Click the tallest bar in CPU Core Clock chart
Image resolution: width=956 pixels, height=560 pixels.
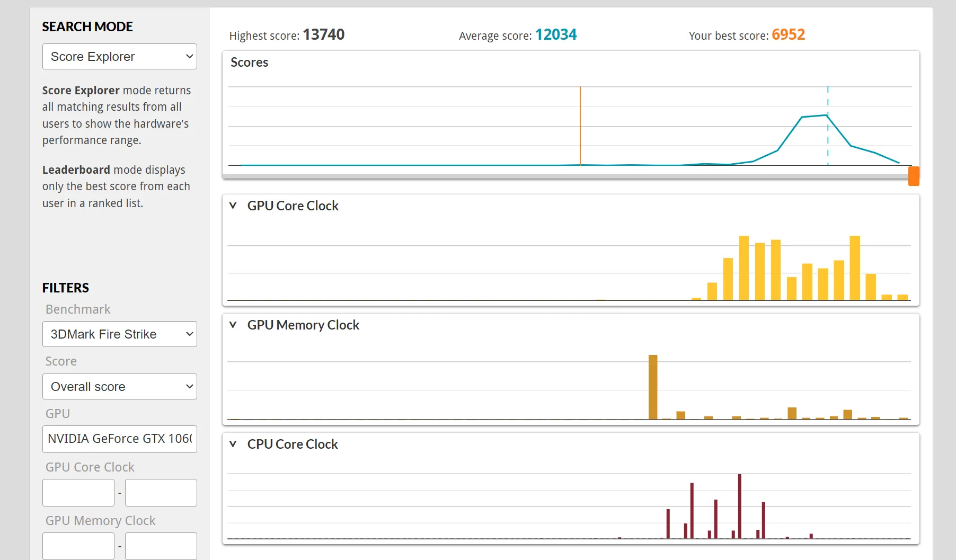[739, 506]
